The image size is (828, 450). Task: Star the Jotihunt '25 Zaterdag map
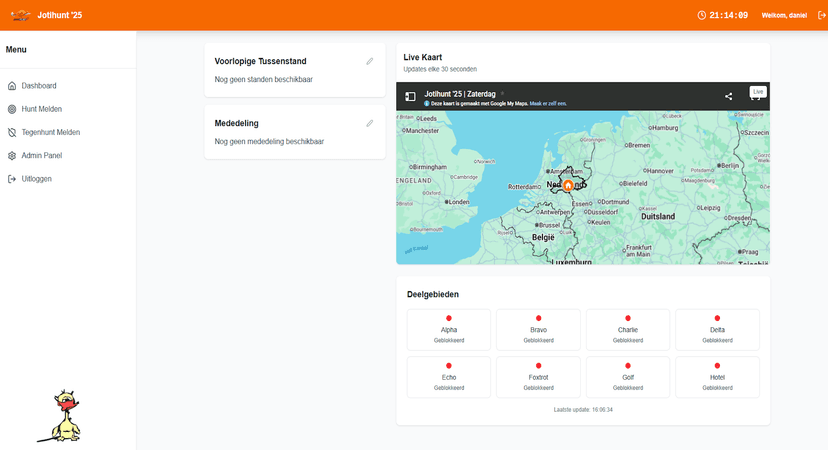(x=503, y=94)
